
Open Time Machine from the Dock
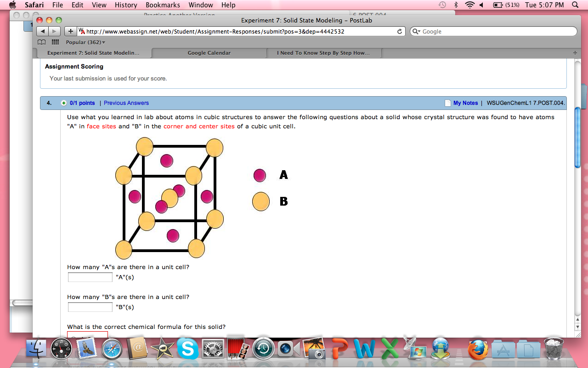263,349
